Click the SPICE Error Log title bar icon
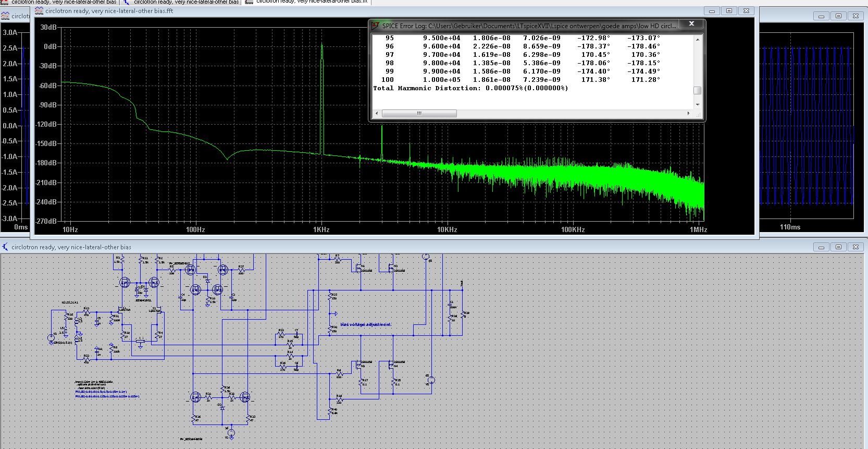Viewport: 868px width, 449px height. pos(375,25)
